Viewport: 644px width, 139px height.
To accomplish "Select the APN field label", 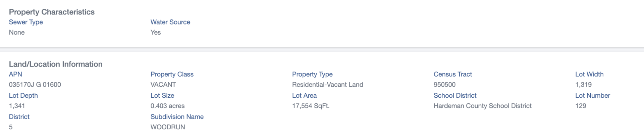I will coord(15,74).
